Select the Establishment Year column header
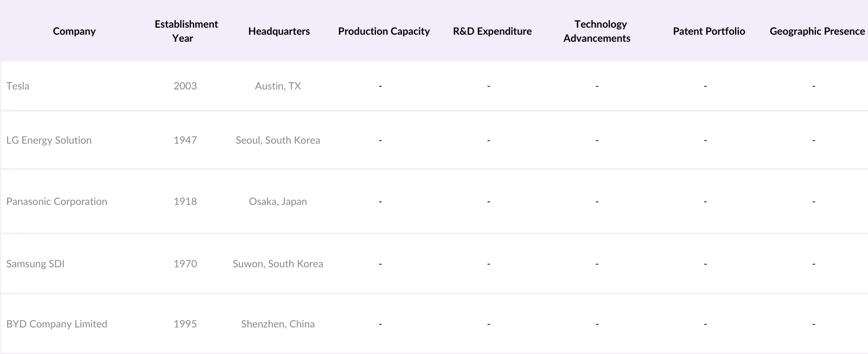868x354 pixels. click(x=186, y=31)
